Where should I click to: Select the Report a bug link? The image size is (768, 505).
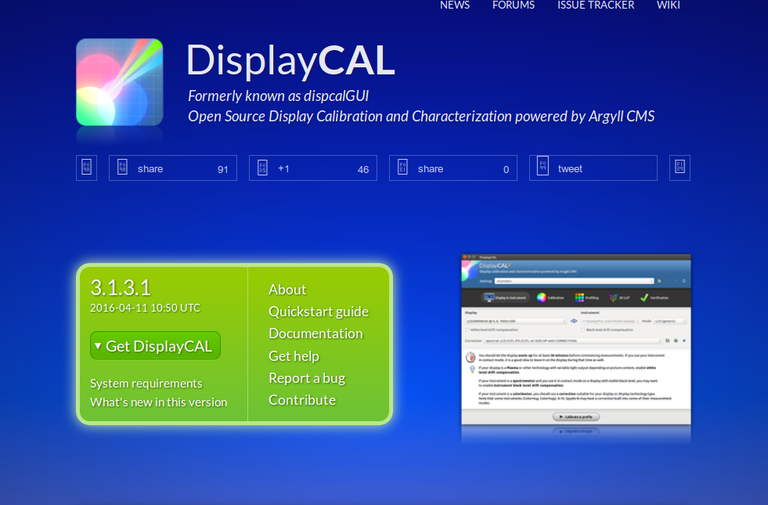point(307,378)
